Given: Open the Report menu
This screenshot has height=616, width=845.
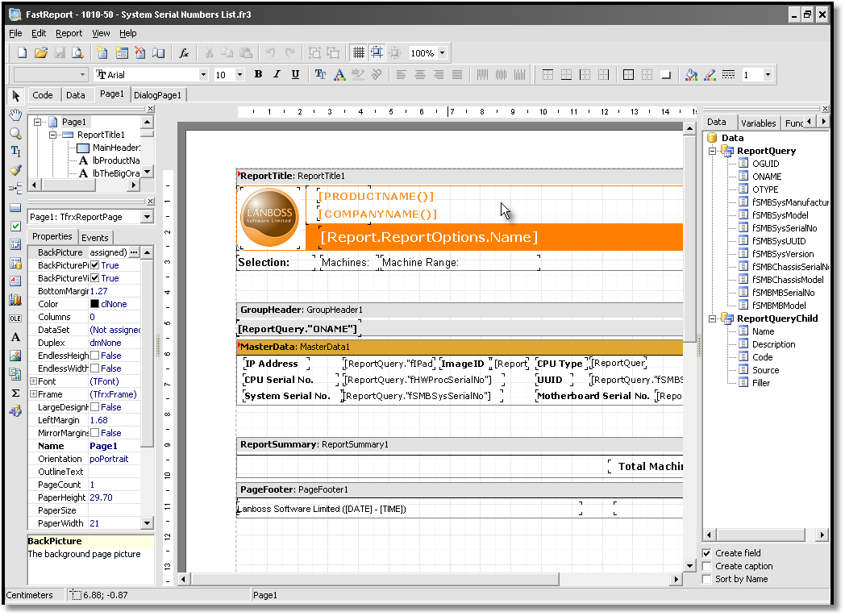Looking at the screenshot, I should click(69, 33).
